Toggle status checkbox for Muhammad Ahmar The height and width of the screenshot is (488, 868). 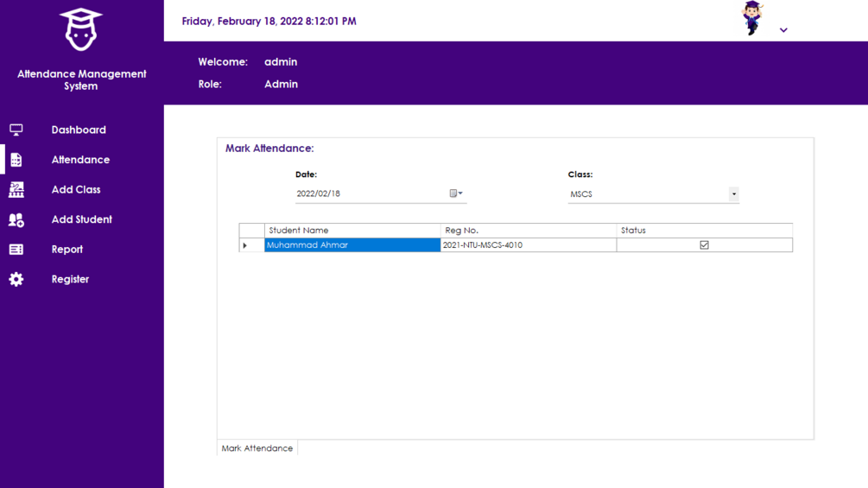tap(704, 245)
